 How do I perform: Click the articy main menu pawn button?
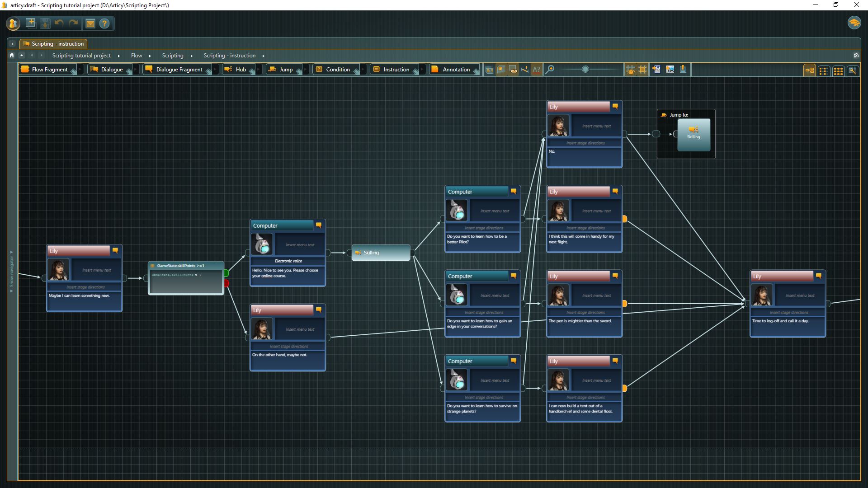(13, 23)
